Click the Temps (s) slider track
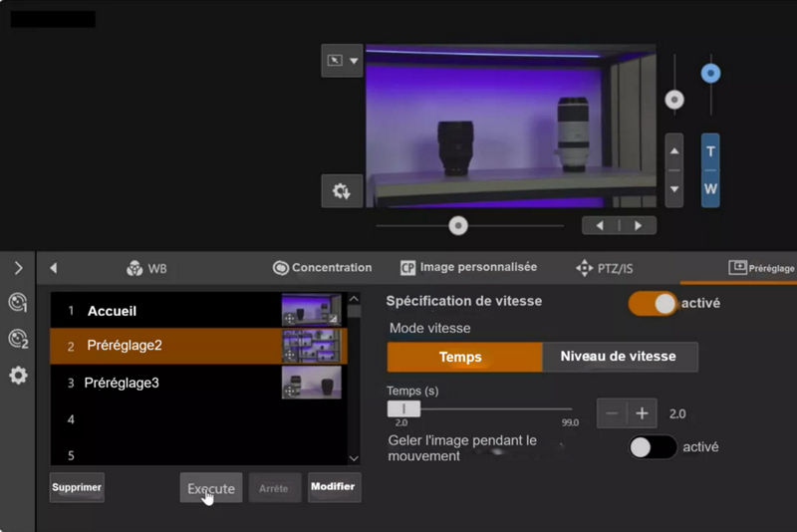 click(x=488, y=409)
